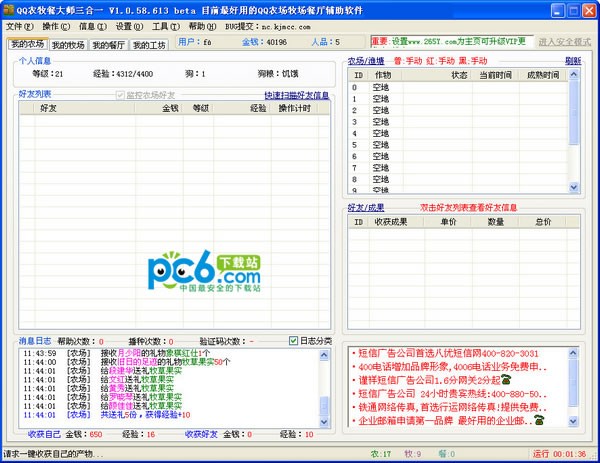
Task: Switch to the 我的农场 tab
Action: pyautogui.click(x=27, y=44)
